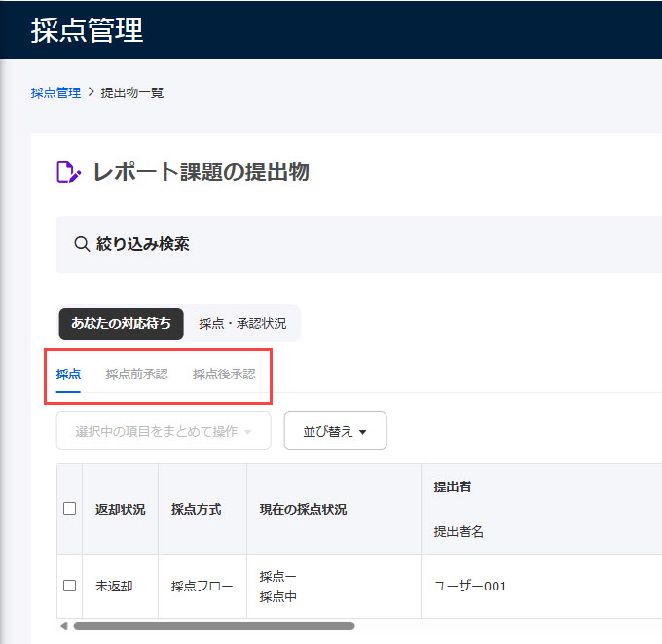The width and height of the screenshot is (662, 644).
Task: Switch to 採点・承認状況 view
Action: coord(242,324)
